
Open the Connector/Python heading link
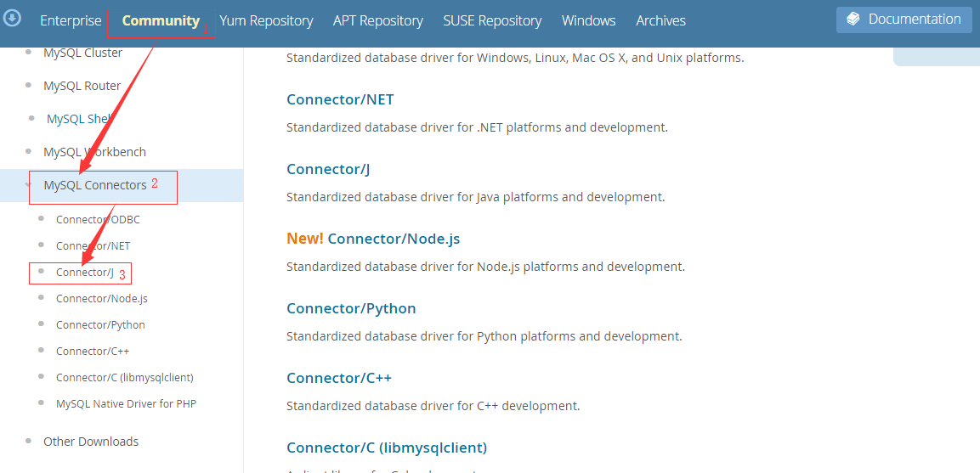coord(351,308)
